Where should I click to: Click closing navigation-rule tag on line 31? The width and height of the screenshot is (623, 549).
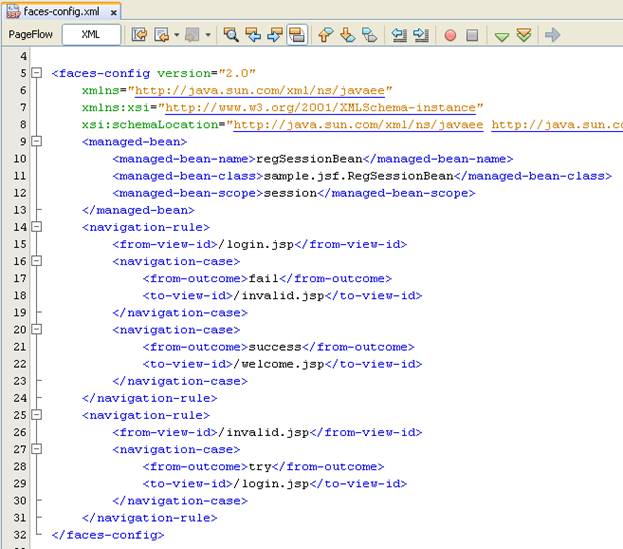click(x=150, y=518)
